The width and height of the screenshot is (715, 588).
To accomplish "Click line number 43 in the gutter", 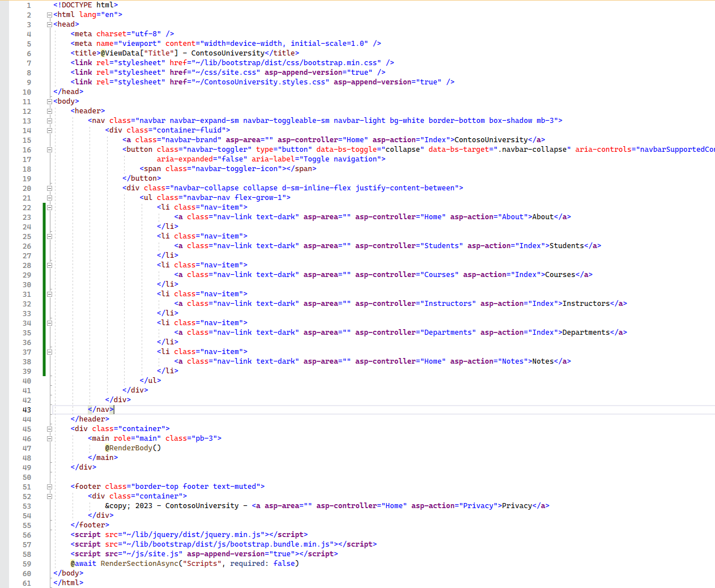I will 27,410.
